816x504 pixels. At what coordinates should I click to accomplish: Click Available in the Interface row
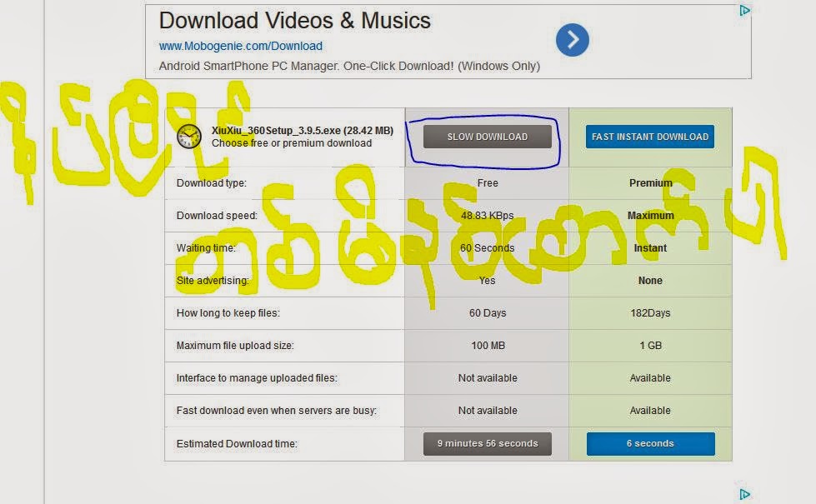(x=650, y=378)
